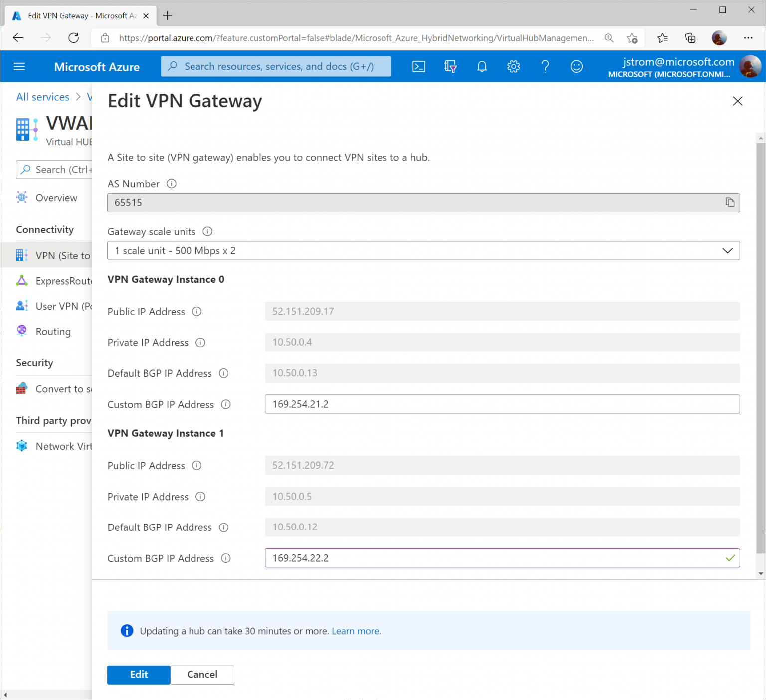Confirm changes with the Edit button

tap(138, 675)
